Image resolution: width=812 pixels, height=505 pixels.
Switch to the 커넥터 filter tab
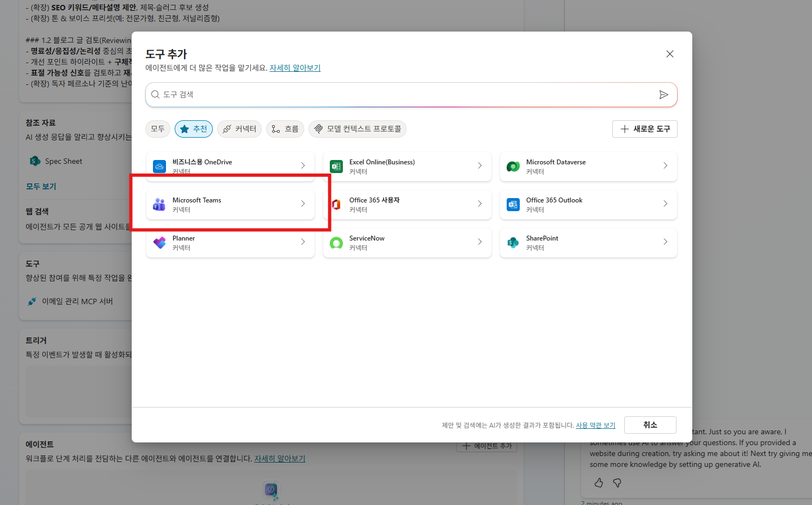tap(239, 129)
